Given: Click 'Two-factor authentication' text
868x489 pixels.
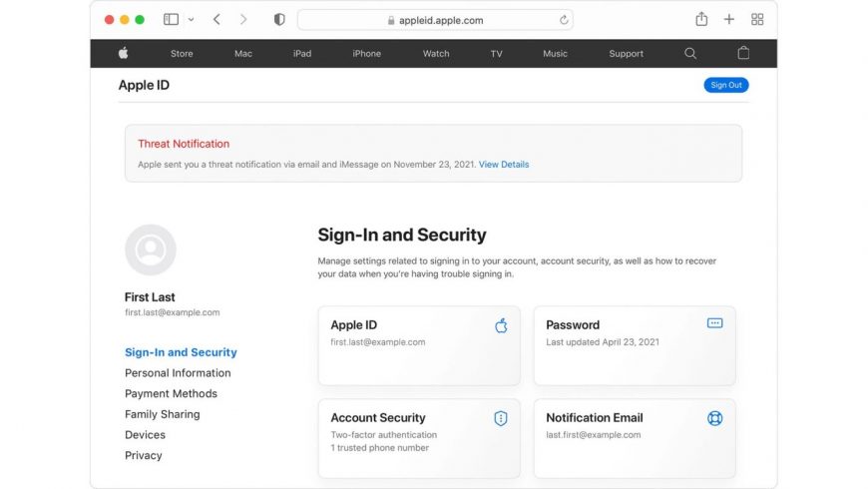Looking at the screenshot, I should 384,435.
